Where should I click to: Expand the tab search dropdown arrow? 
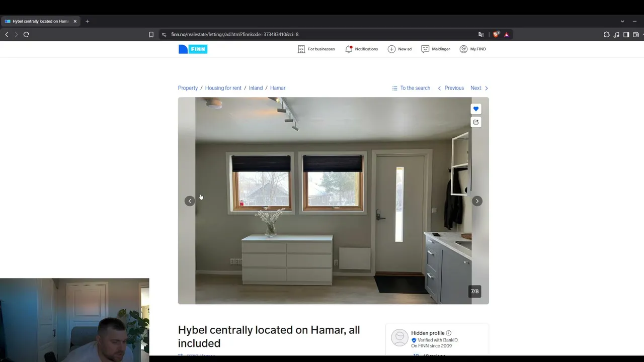point(622,21)
